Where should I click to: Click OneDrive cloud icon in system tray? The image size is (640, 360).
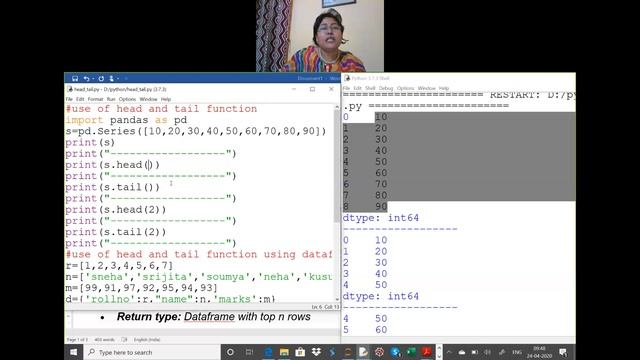[x=462, y=352]
